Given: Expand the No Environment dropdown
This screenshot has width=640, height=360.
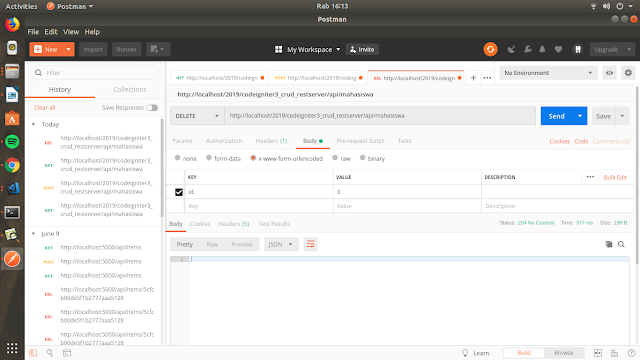Looking at the screenshot, I should 548,73.
